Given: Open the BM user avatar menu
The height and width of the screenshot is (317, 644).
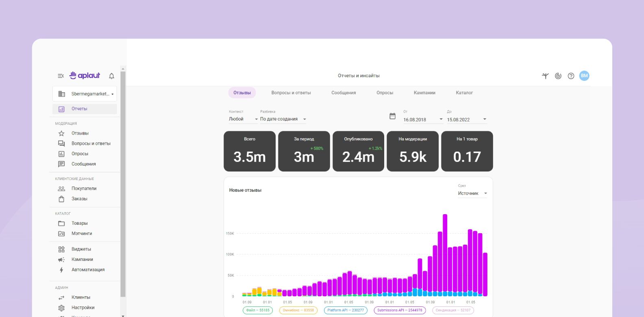Looking at the screenshot, I should [584, 76].
